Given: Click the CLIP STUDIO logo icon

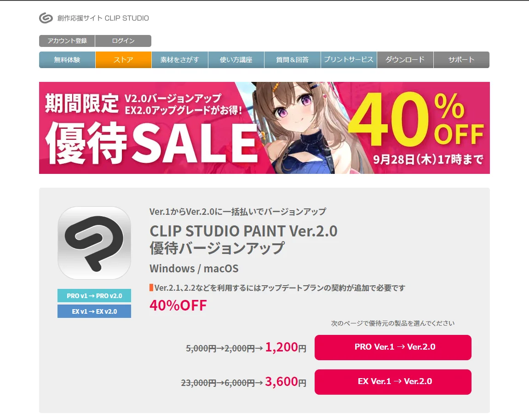Looking at the screenshot, I should (x=46, y=18).
